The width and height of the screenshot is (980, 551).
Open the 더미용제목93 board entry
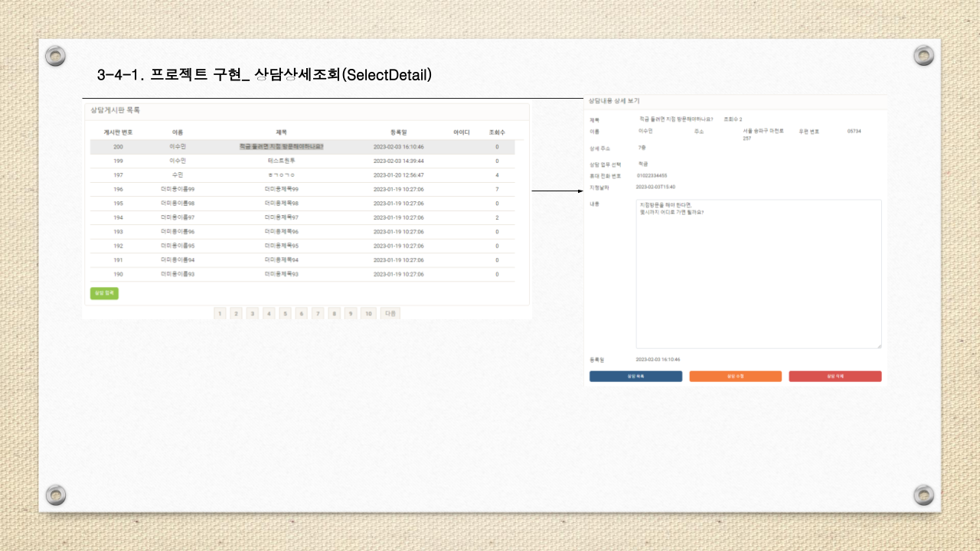tap(282, 274)
